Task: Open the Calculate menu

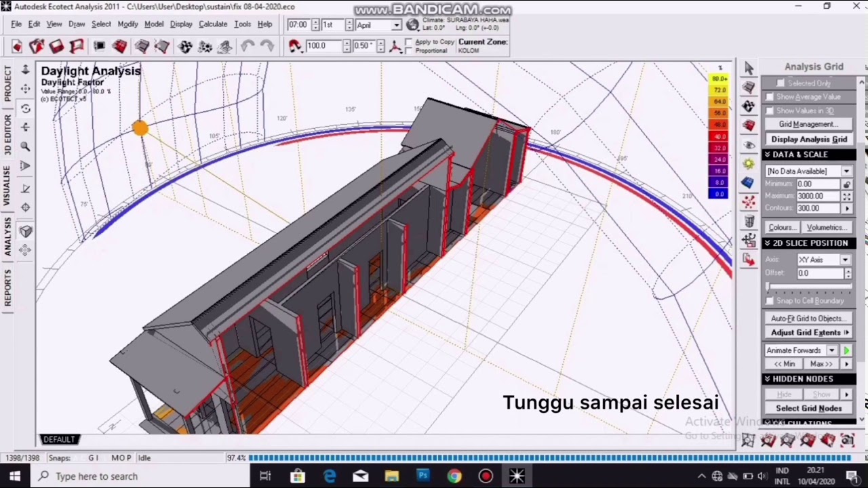Action: 213,24
